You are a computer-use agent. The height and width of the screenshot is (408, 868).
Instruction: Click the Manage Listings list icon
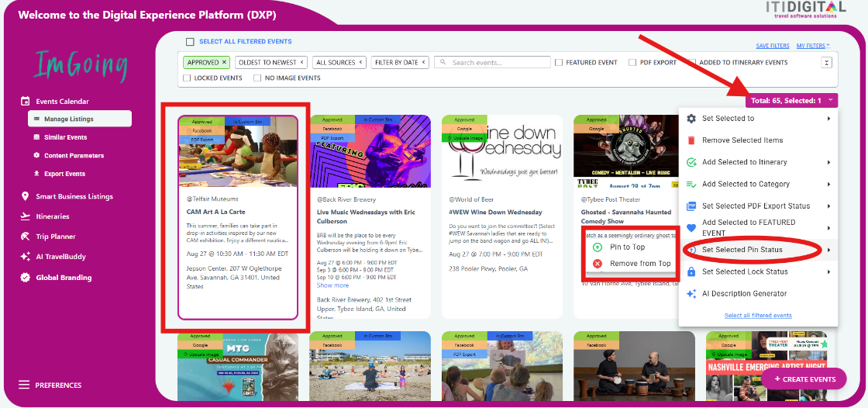[x=36, y=119]
